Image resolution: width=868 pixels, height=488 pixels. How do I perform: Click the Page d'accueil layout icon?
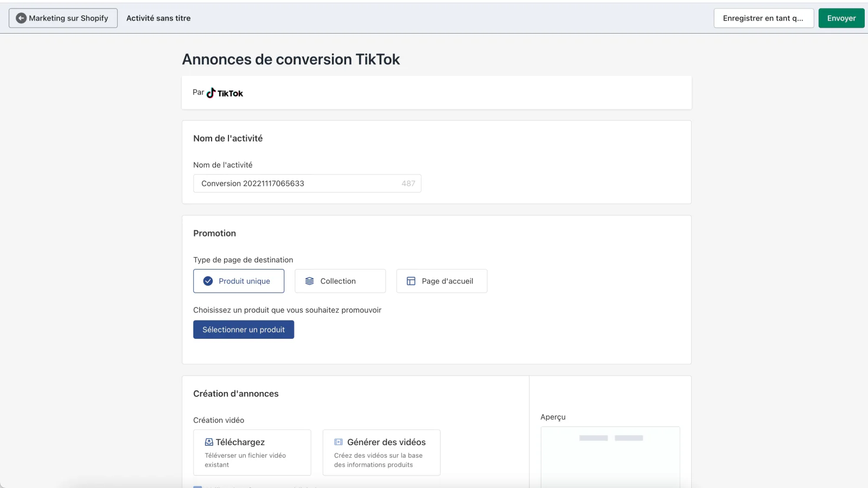click(x=411, y=281)
